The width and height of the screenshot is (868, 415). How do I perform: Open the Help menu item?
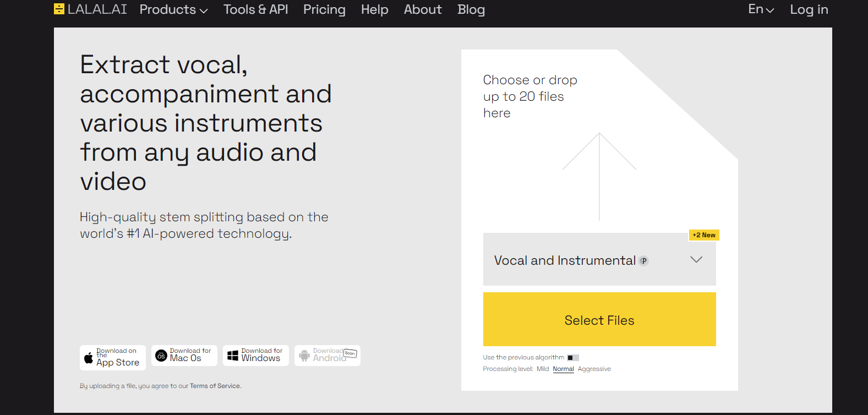375,9
